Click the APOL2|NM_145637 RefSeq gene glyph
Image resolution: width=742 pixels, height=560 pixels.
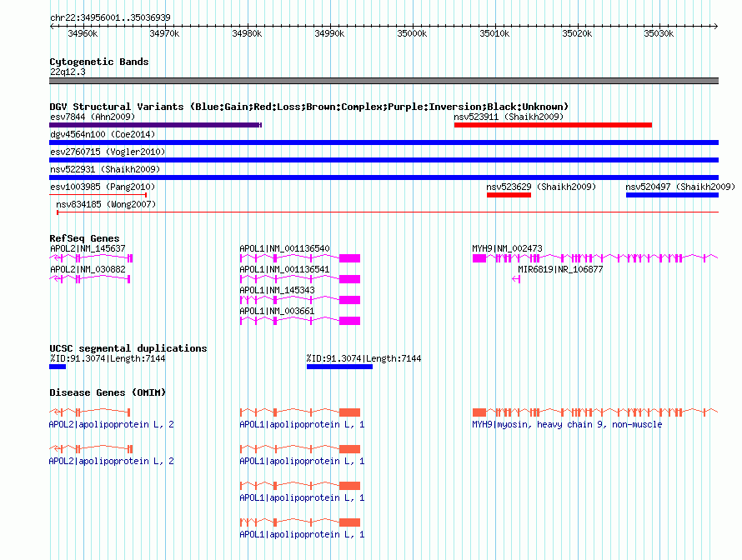click(x=91, y=257)
